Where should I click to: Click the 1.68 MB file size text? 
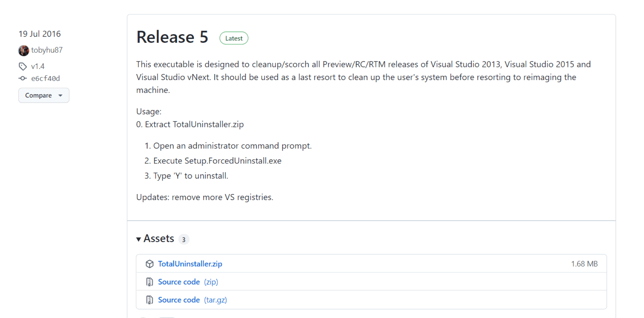(x=585, y=264)
